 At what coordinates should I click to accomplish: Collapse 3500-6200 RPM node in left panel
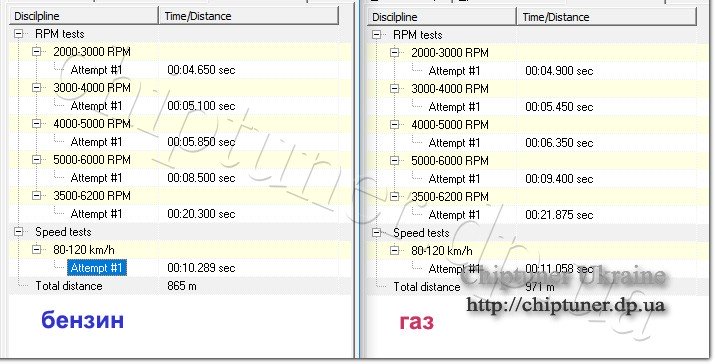click(36, 196)
